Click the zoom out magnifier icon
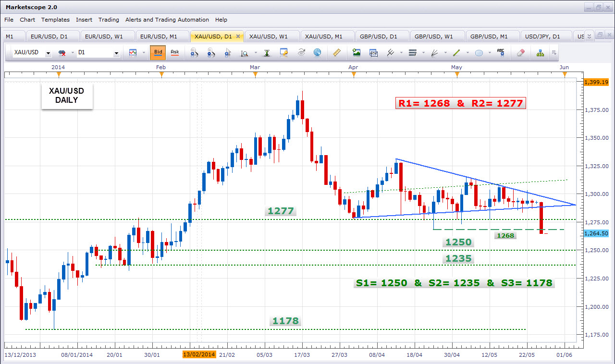This screenshot has width=615, height=364. (x=211, y=53)
